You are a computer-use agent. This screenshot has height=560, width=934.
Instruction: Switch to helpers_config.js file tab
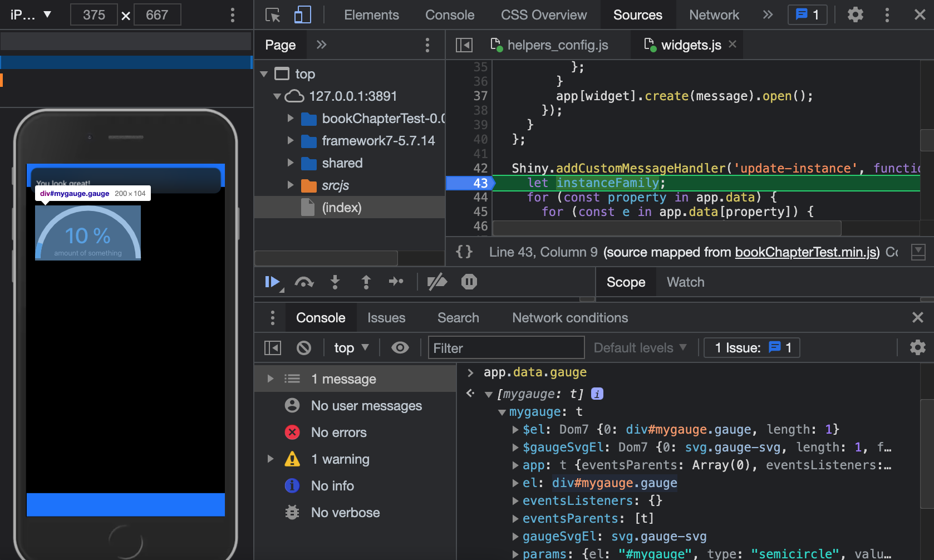(x=549, y=45)
